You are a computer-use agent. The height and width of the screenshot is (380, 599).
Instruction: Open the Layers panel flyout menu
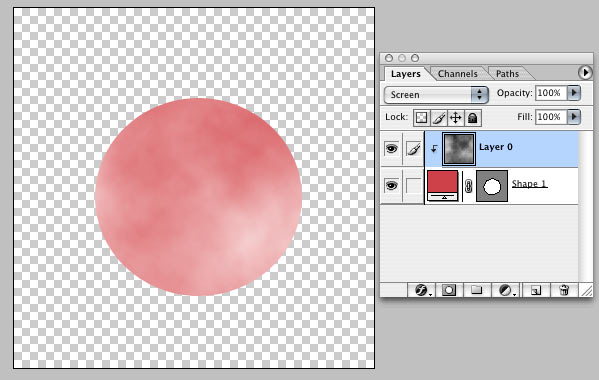585,72
